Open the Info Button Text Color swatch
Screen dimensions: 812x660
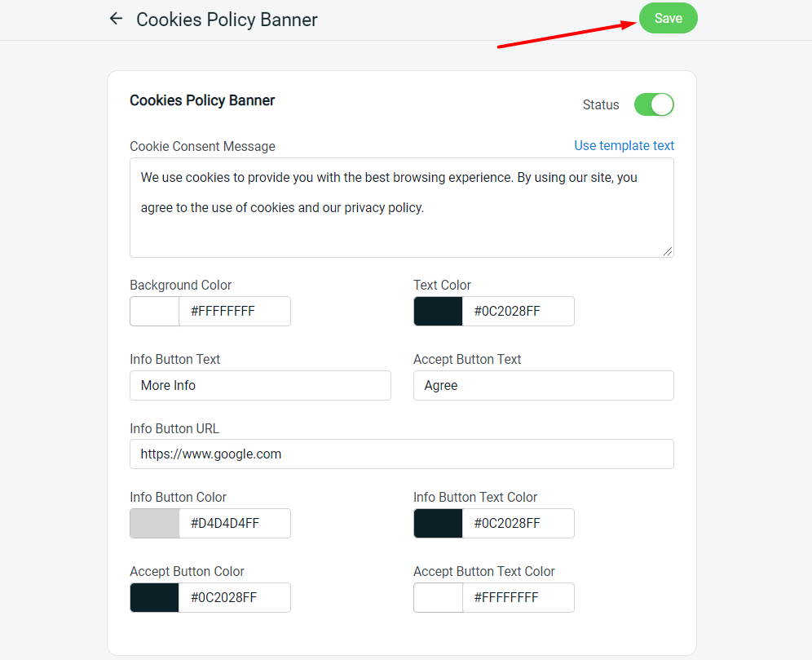[439, 524]
